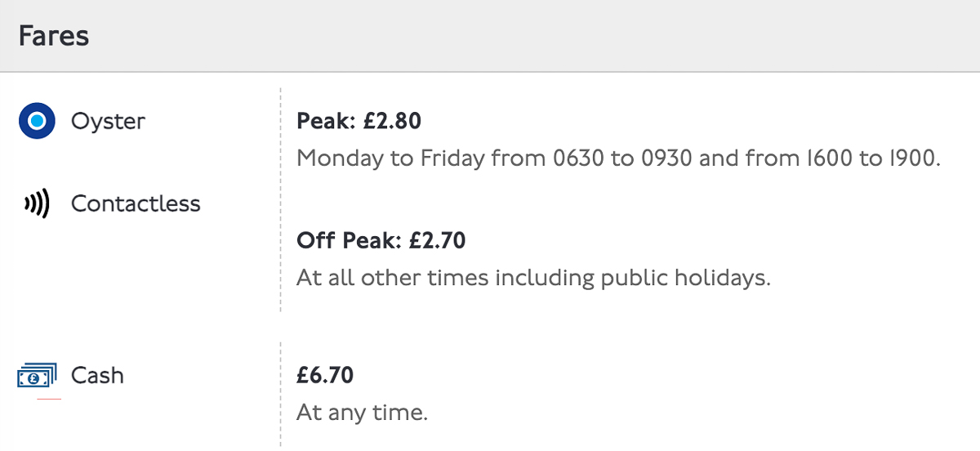Screen dimensions: 980x451
Task: Click the Fares section header
Action: pos(54,36)
